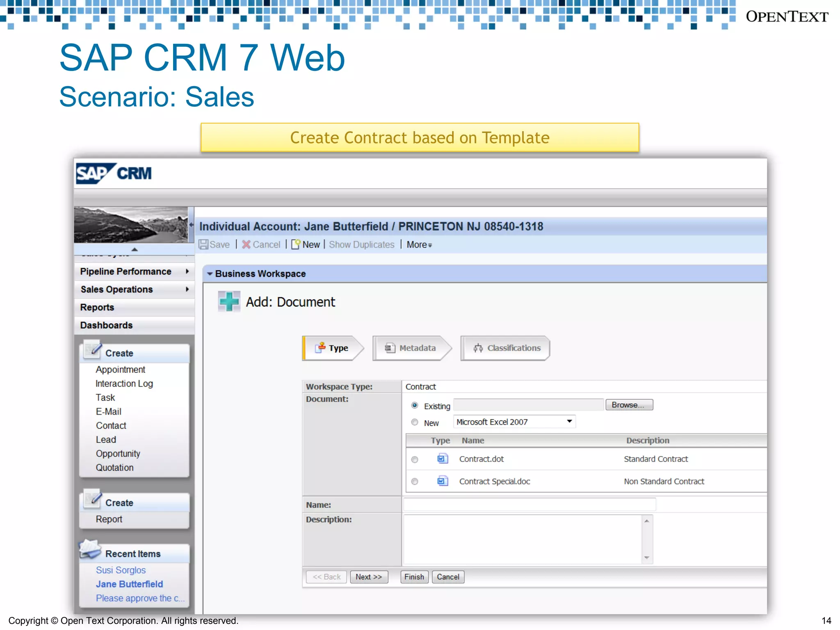The image size is (840, 630).
Task: Click the landscape banner image in sidebar
Action: coord(131,225)
